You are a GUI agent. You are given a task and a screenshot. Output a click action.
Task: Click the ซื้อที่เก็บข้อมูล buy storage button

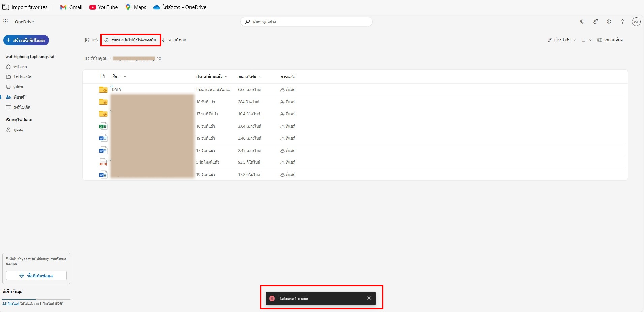[36, 276]
